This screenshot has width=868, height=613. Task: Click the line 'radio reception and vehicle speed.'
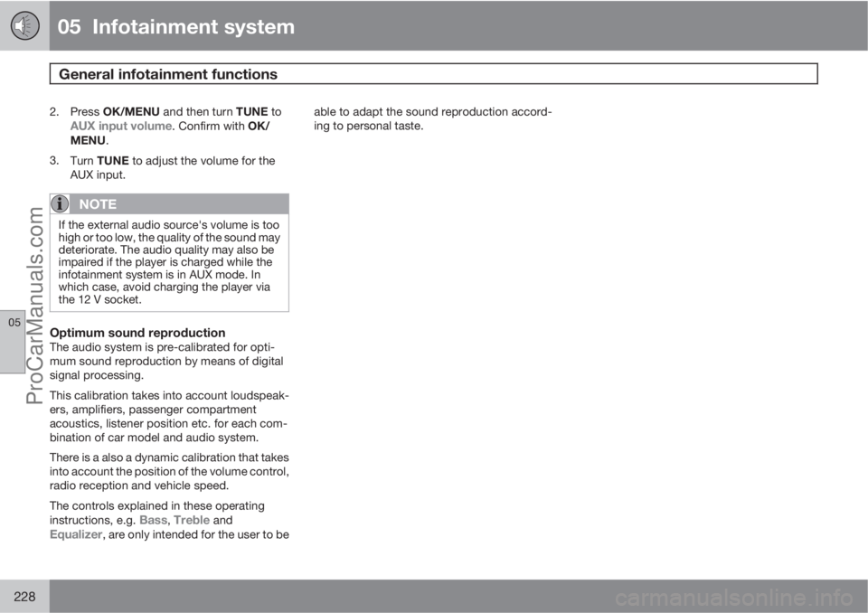(139, 486)
